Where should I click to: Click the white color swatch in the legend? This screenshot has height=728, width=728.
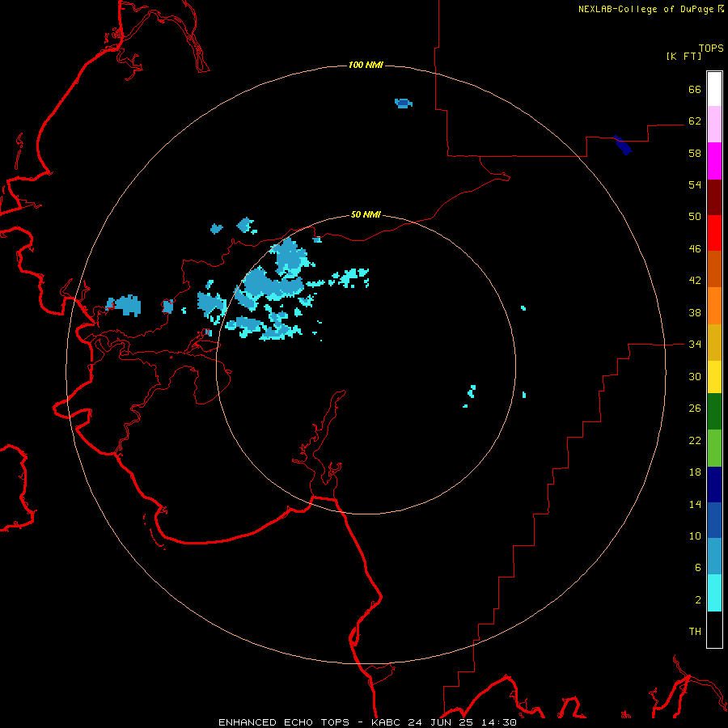(x=714, y=89)
